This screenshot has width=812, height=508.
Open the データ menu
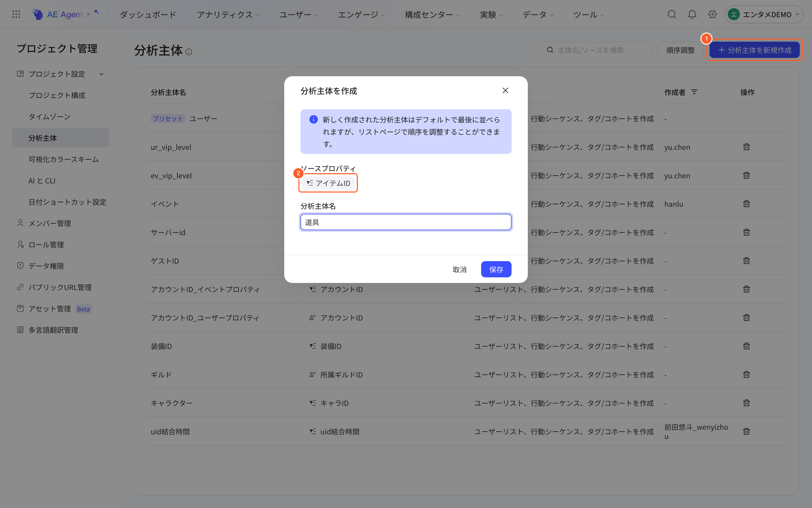point(538,14)
